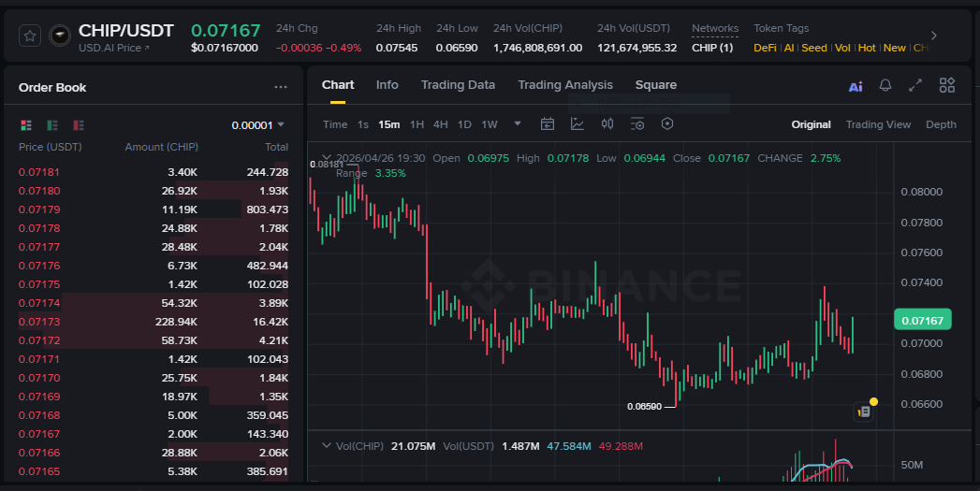Launch the Ai assistant icon
The image size is (980, 491).
pos(856,86)
